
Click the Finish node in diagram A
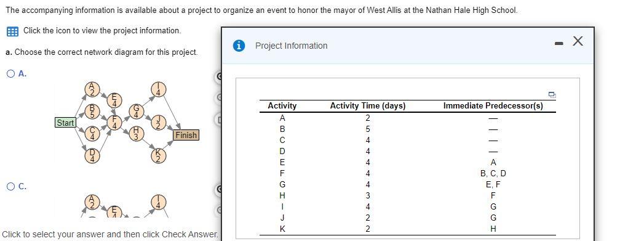(186, 135)
